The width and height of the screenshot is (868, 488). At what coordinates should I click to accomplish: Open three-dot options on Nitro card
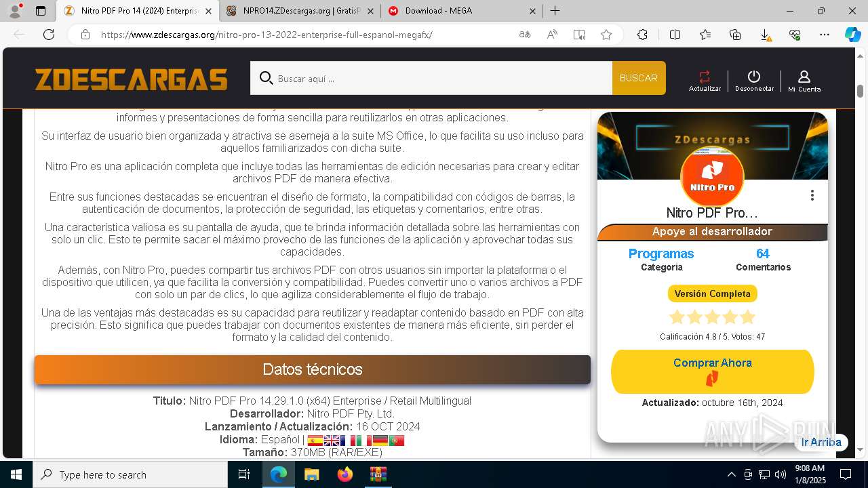[x=812, y=195]
